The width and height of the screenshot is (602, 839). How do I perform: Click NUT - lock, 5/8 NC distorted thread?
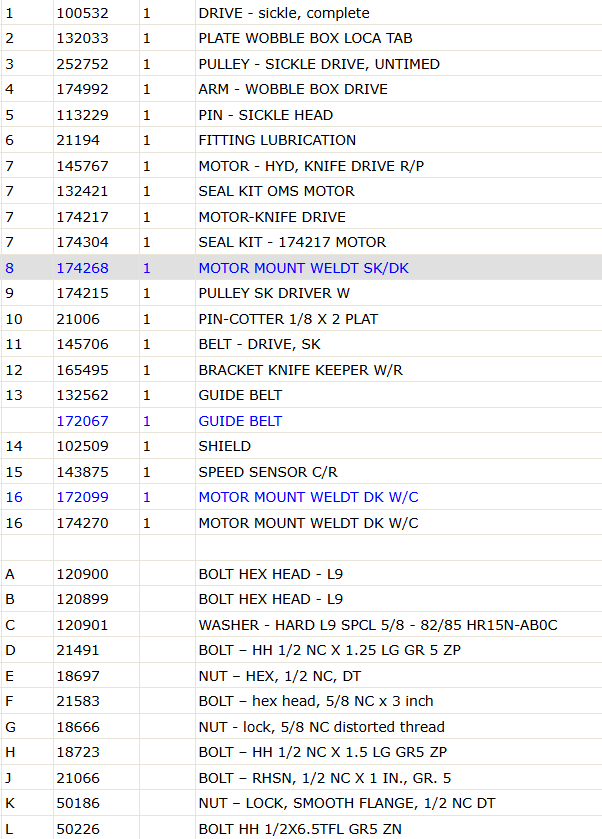(x=321, y=727)
